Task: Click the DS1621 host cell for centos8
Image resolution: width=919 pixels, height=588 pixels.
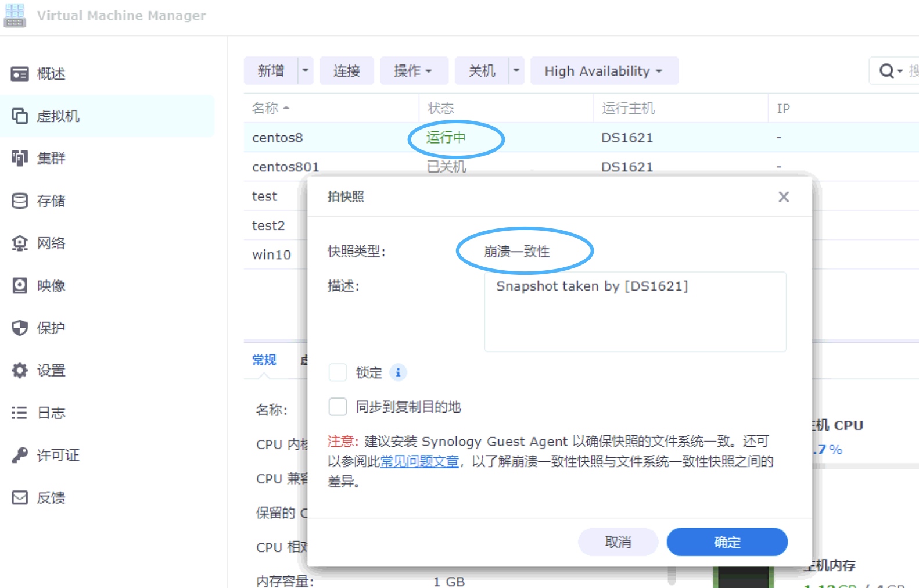Action: 627,138
